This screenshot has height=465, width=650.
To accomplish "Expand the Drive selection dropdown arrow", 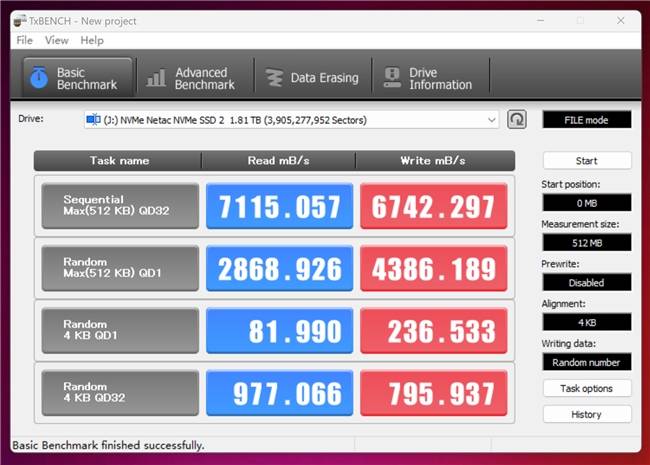I will click(492, 120).
